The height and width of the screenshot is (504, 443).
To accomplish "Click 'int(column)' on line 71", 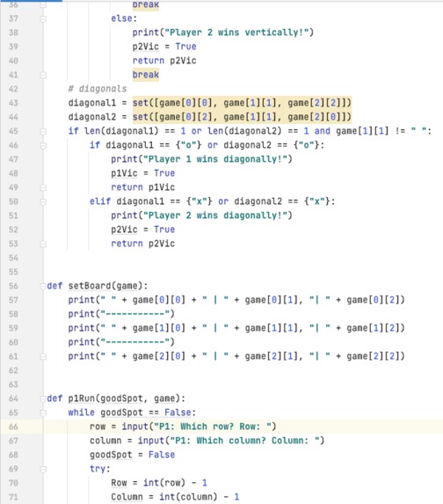I will [188, 497].
